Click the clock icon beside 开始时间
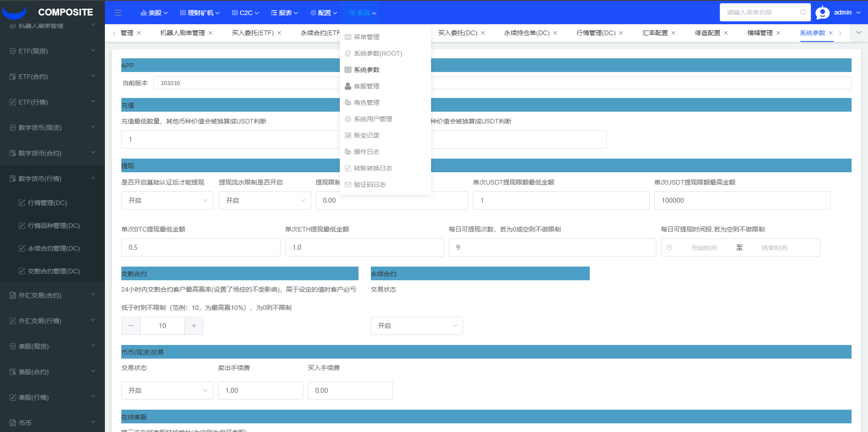 click(670, 247)
